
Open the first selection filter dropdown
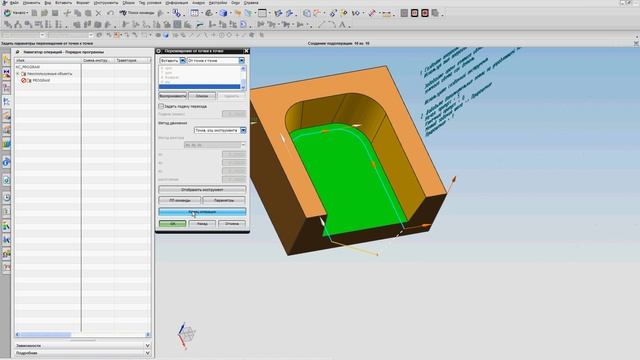pos(23,35)
